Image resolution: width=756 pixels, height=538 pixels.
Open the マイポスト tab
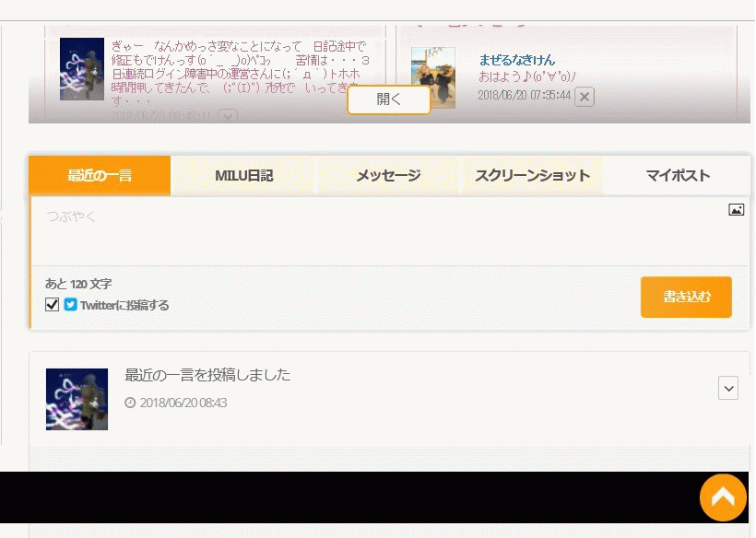click(x=678, y=175)
